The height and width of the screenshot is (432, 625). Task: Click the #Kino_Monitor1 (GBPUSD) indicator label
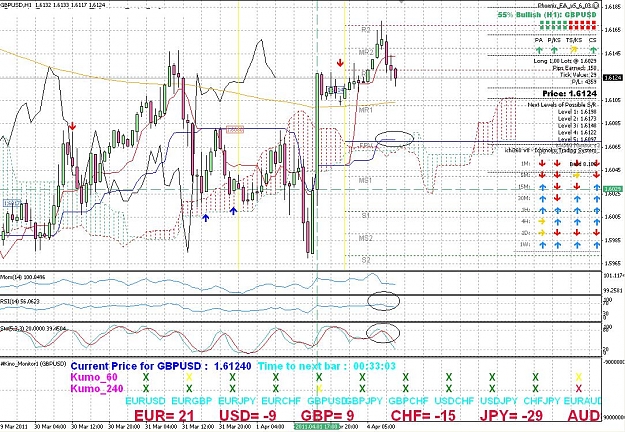pos(34,363)
